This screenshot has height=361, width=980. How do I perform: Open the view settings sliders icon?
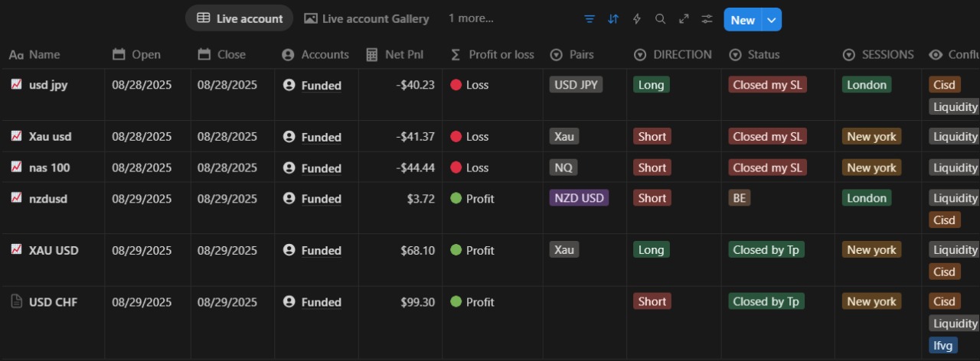(707, 19)
